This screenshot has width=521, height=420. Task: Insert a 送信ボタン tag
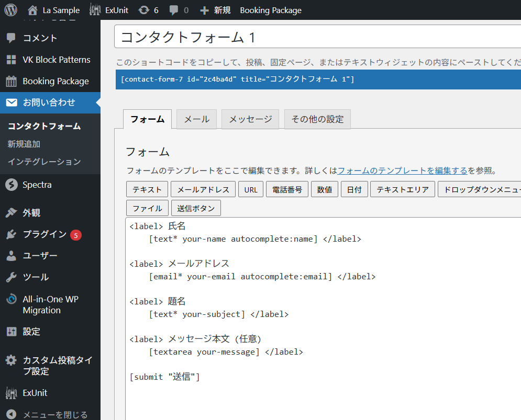(x=196, y=208)
